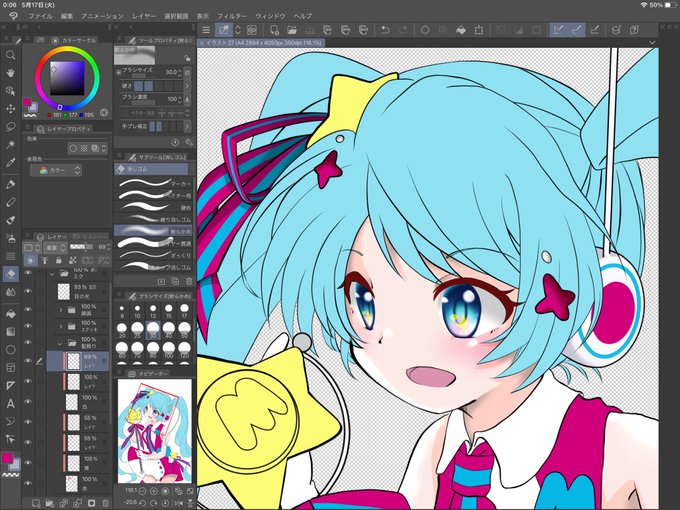Image resolution: width=680 pixels, height=510 pixels.
Task: Toggle the tool property lock icon
Action: tap(187, 58)
